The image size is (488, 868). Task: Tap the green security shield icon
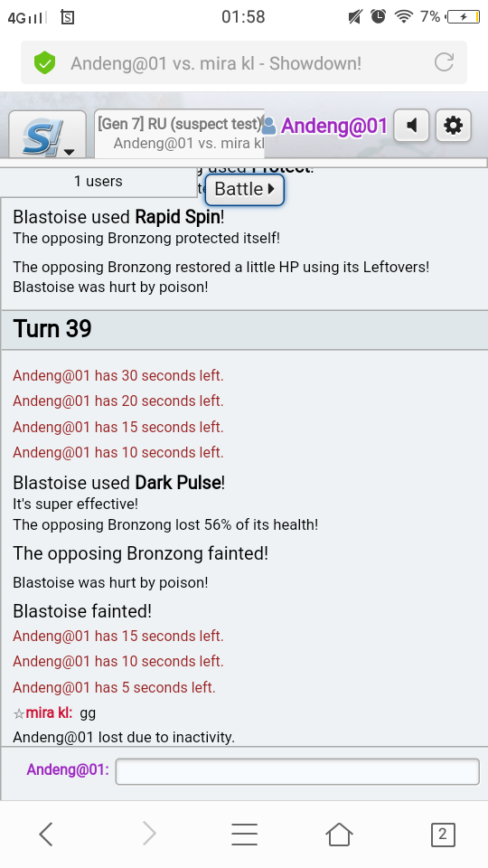click(x=45, y=62)
